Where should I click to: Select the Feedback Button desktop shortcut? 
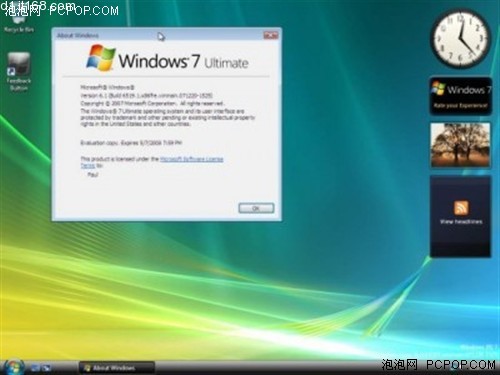(19, 71)
